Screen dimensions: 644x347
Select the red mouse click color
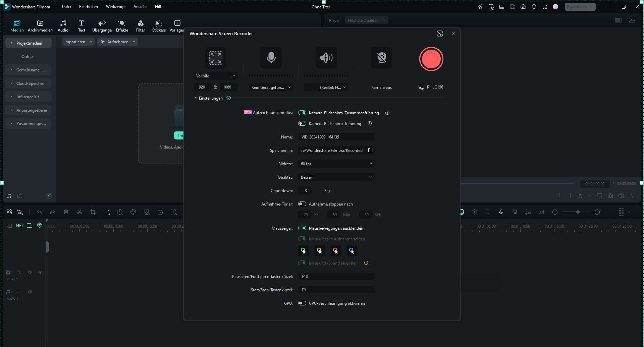[x=335, y=251]
